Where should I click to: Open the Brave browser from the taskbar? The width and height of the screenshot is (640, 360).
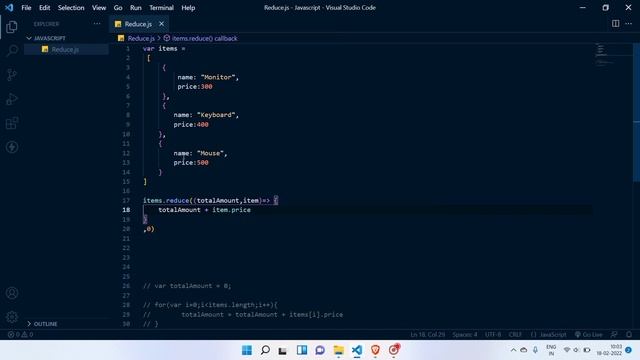click(375, 350)
